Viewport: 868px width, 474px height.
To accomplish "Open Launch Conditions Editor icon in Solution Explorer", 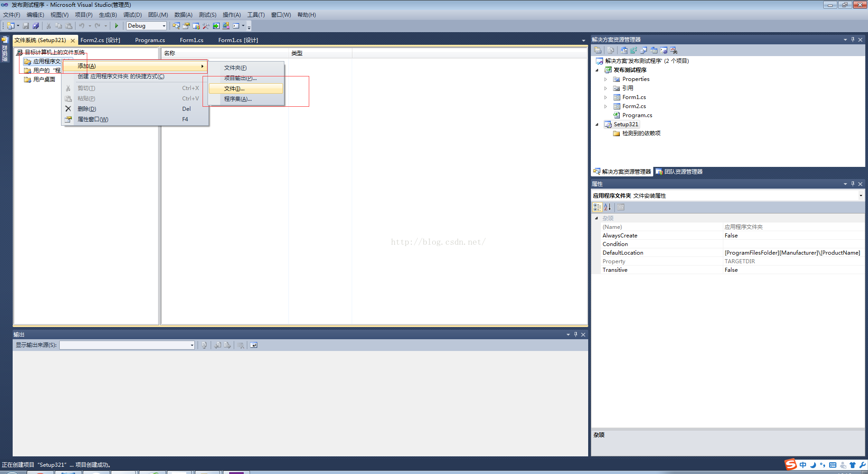I will (x=674, y=50).
